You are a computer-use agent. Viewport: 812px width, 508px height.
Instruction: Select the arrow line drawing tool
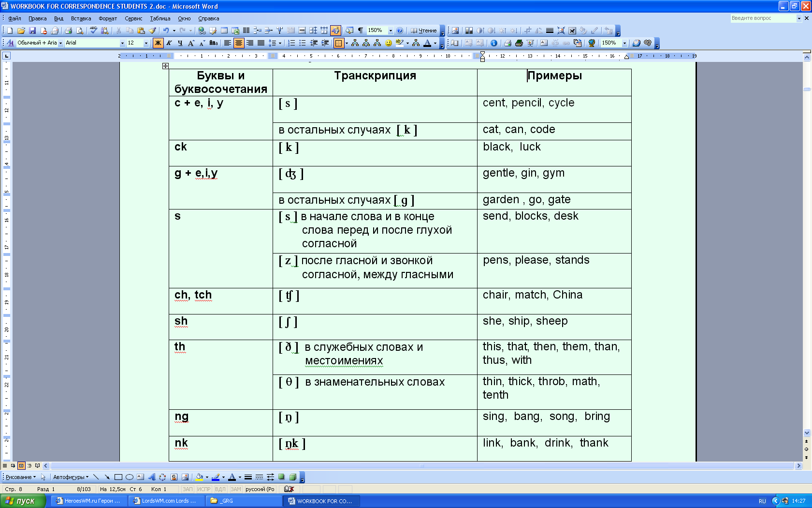[107, 477]
